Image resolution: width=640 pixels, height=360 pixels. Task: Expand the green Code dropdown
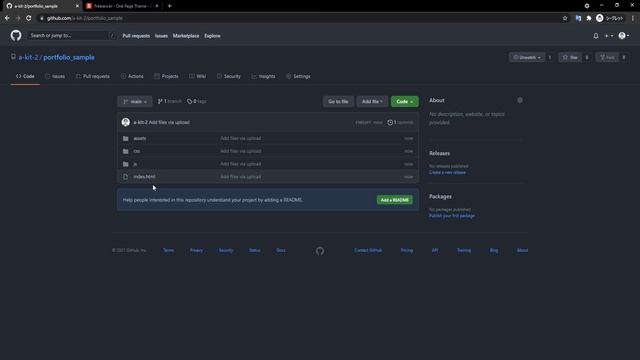coord(404,102)
